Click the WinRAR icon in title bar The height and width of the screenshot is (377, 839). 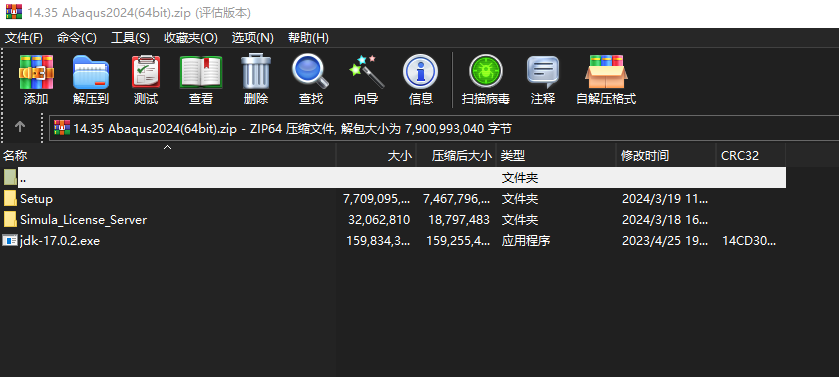coord(14,12)
